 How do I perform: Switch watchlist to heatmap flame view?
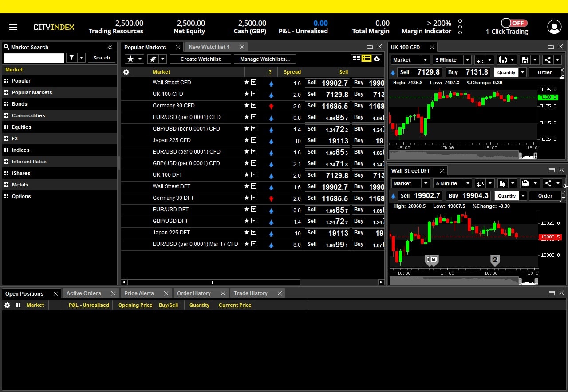coord(377,59)
